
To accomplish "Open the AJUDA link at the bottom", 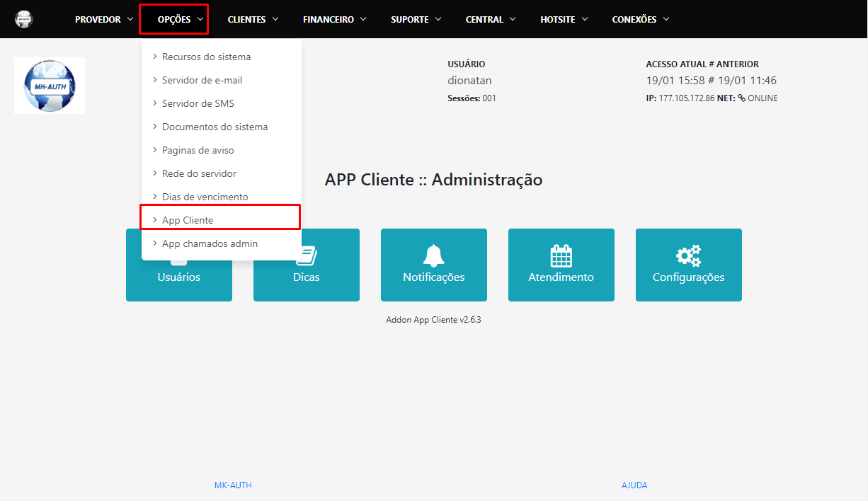I will 634,485.
